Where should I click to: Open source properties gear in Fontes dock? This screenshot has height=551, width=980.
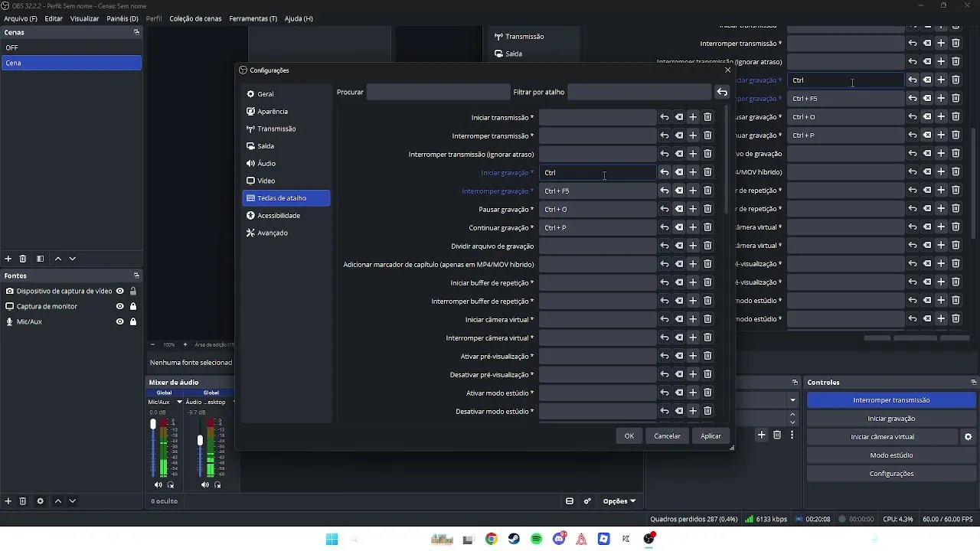coord(41,501)
